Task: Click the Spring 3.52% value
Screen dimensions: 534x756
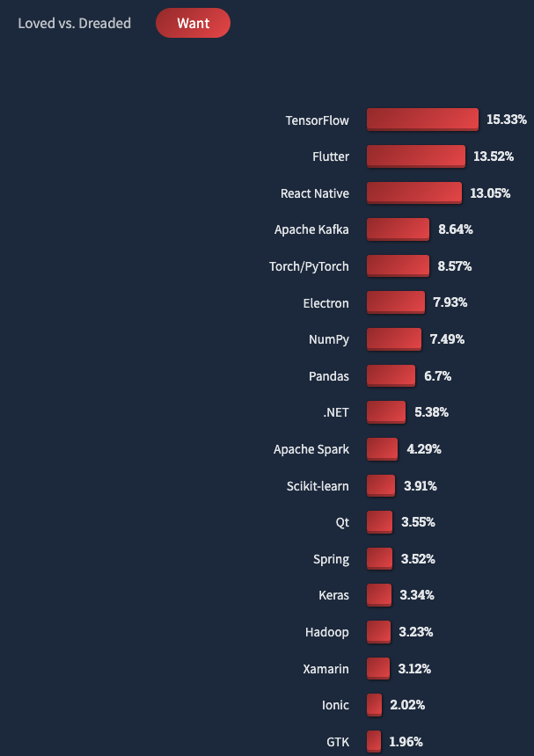Action: point(418,559)
